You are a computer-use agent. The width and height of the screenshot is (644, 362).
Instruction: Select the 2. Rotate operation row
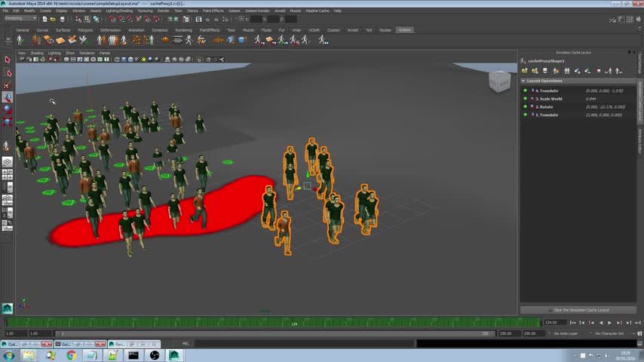578,107
